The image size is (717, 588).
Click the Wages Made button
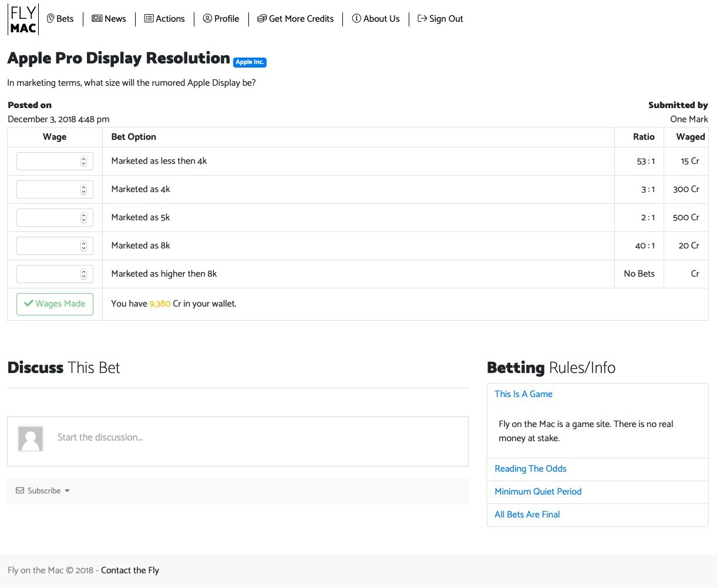click(54, 304)
